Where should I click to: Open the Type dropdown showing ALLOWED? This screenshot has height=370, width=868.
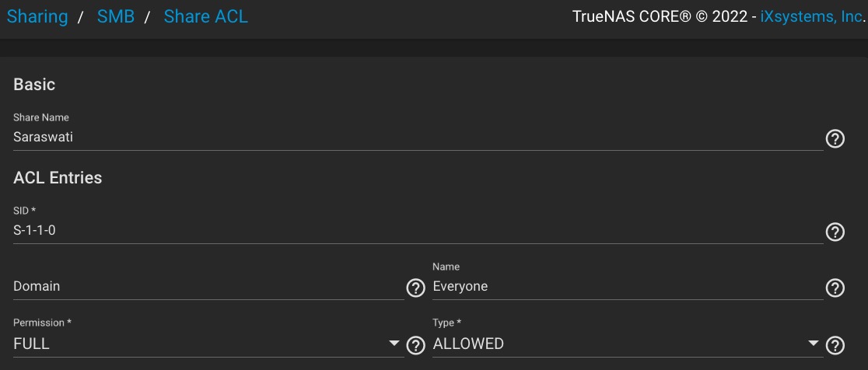click(x=628, y=344)
